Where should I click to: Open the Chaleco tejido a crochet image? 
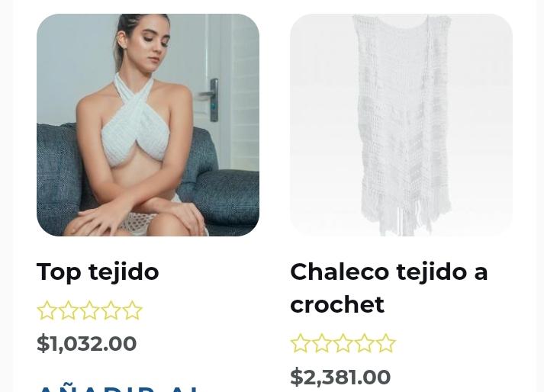(401, 125)
